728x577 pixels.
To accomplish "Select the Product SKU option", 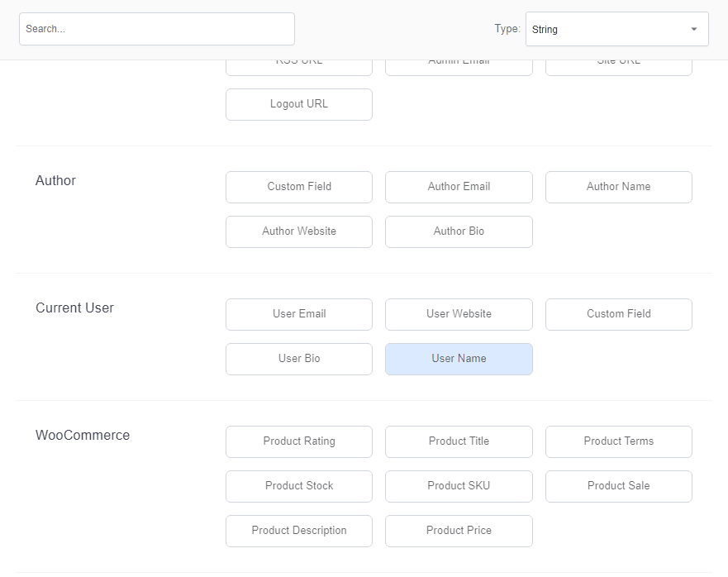I will pos(459,486).
